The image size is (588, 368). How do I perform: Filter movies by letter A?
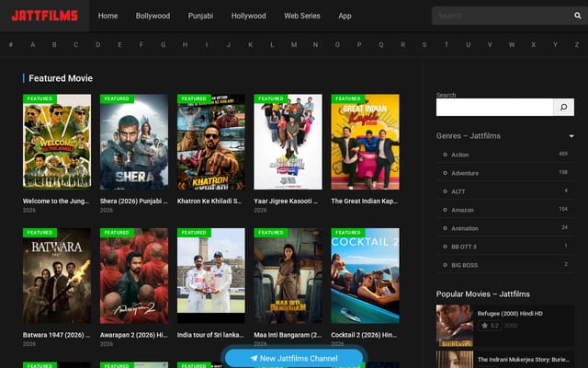tap(33, 45)
